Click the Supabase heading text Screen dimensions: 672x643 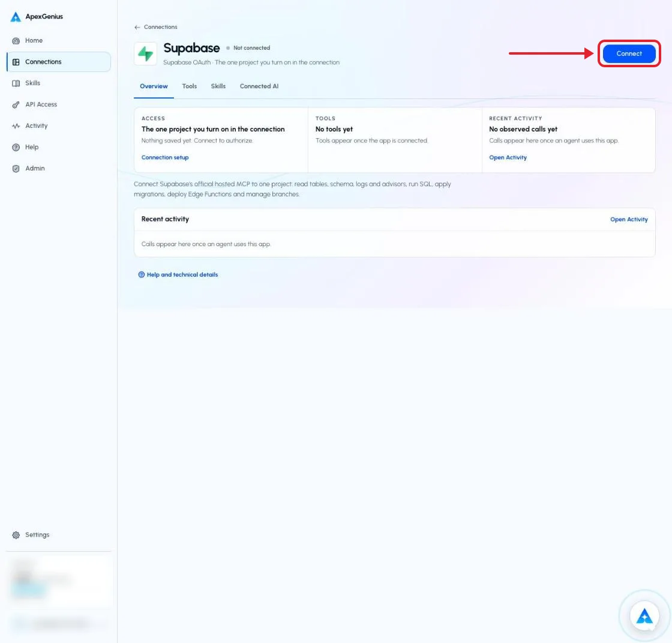pyautogui.click(x=191, y=48)
